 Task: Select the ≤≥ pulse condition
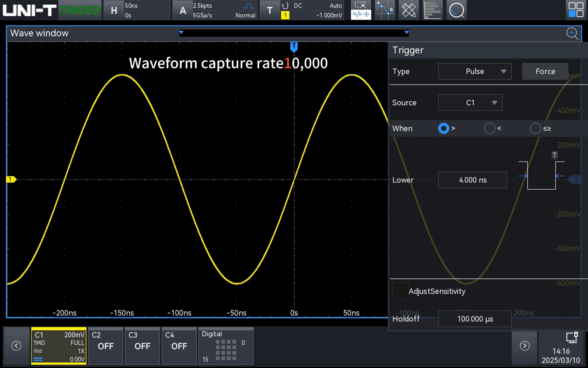535,128
